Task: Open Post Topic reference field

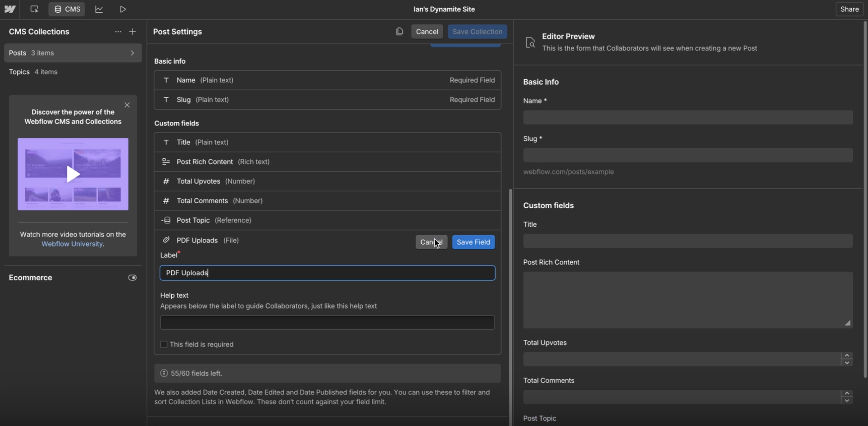Action: (x=327, y=220)
